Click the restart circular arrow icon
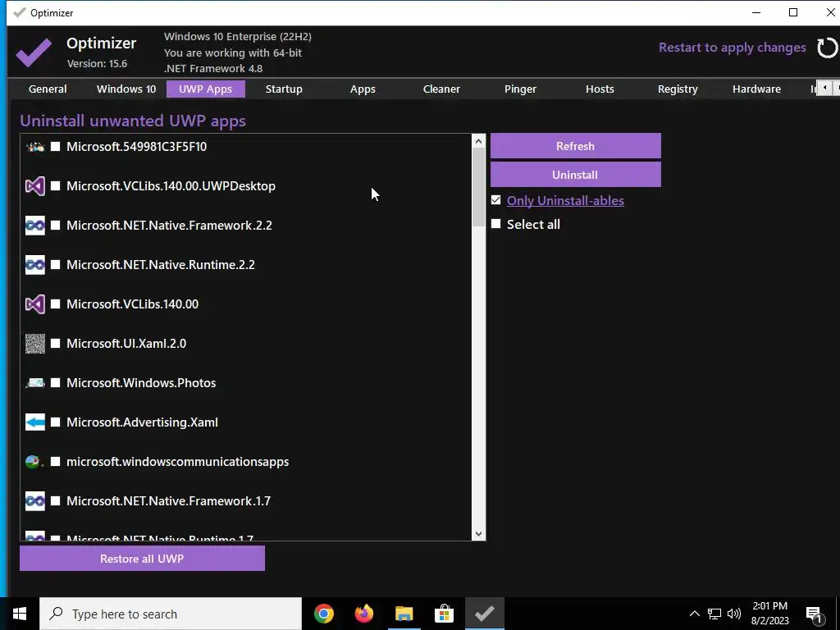840x630 pixels. click(827, 48)
